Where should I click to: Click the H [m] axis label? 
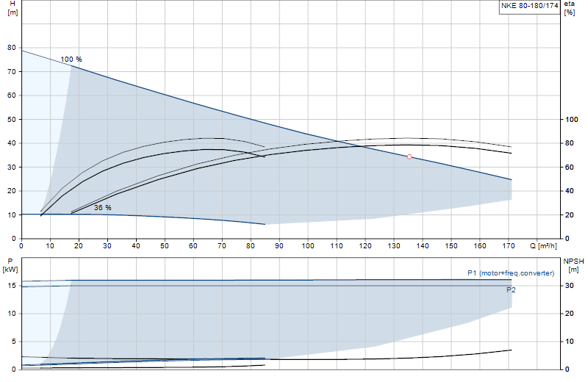12,8
